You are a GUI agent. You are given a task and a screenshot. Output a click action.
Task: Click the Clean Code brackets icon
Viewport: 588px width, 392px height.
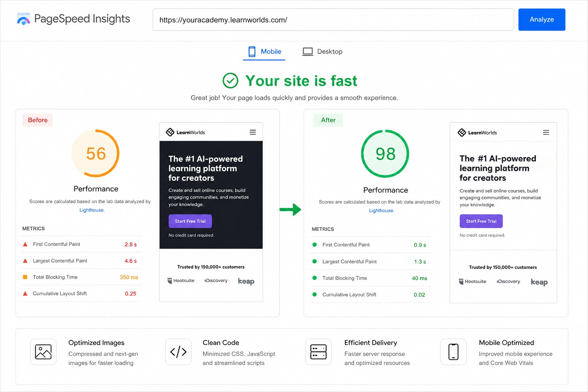178,352
